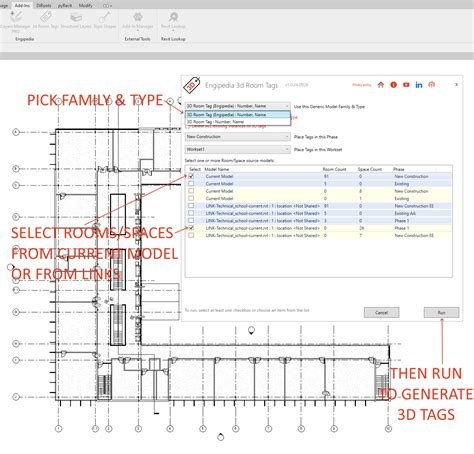Open the ribbon display options dropdown after Modify
474x454 pixels.
click(x=108, y=6)
